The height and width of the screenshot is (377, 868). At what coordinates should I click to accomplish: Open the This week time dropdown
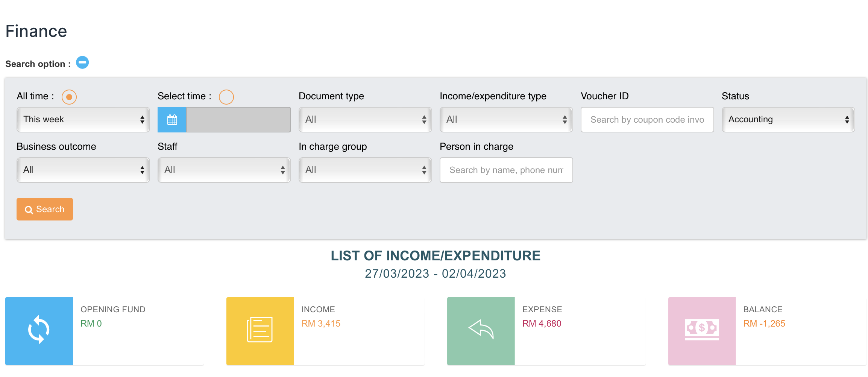click(x=83, y=120)
